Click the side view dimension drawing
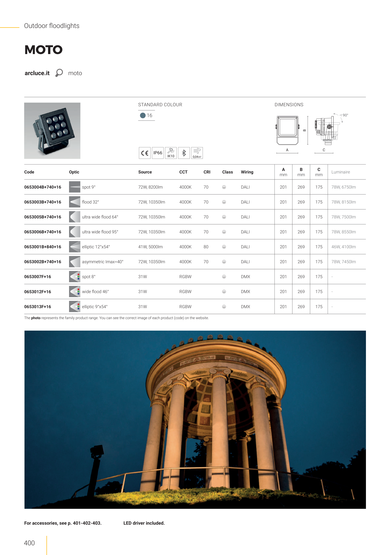 pos(326,131)
